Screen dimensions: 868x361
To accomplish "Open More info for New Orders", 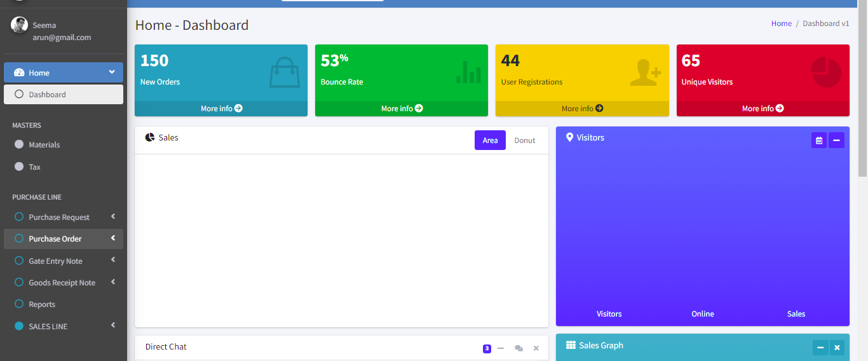I will pyautogui.click(x=221, y=109).
